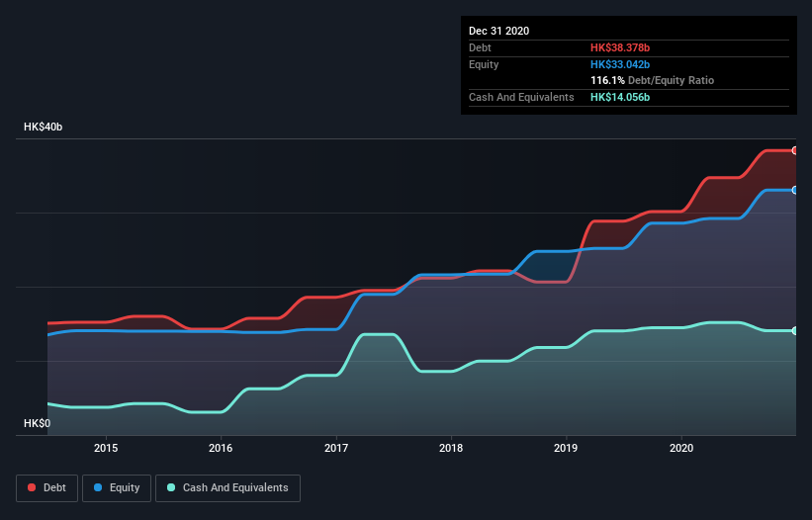The width and height of the screenshot is (812, 520).
Task: Click the Equity row label in tooltip
Action: 484,64
